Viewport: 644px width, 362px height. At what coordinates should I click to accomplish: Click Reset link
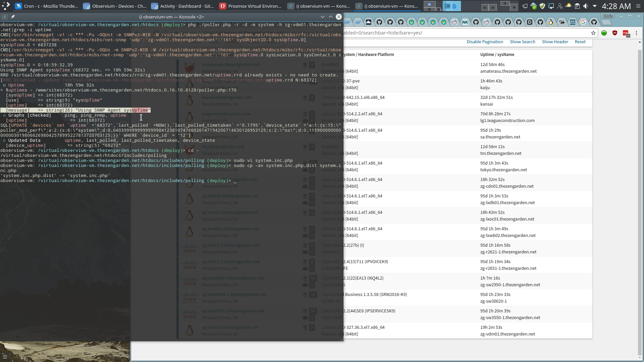[x=580, y=42]
